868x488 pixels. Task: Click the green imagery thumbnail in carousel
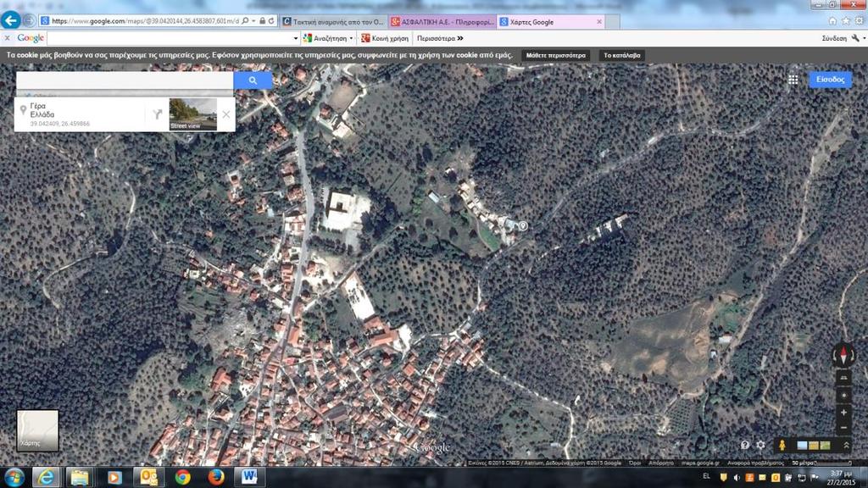[825, 445]
